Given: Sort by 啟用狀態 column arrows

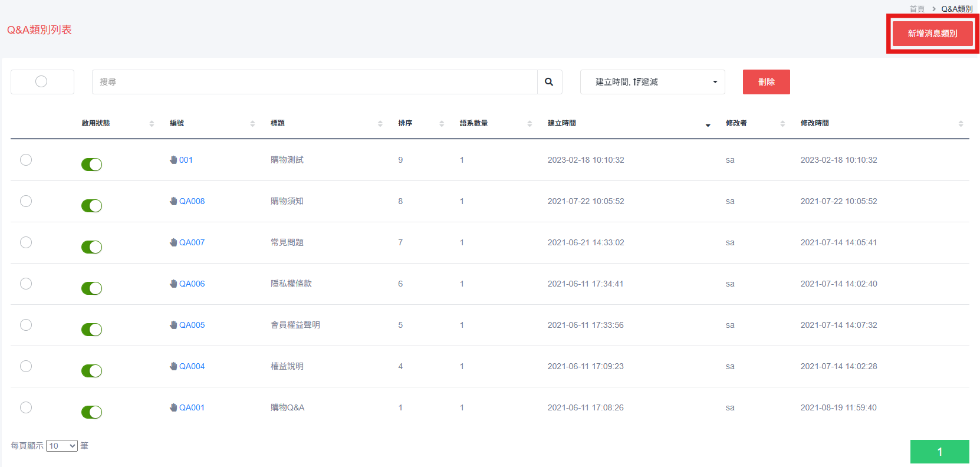Looking at the screenshot, I should pyautogui.click(x=152, y=123).
